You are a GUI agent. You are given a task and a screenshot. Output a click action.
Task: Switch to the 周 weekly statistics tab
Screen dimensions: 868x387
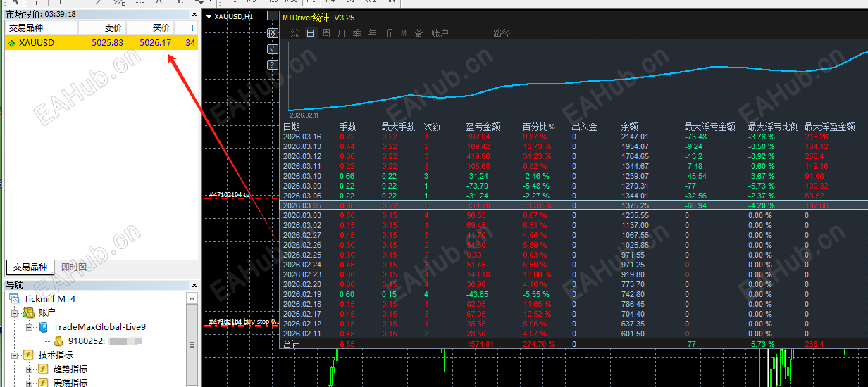coord(326,33)
